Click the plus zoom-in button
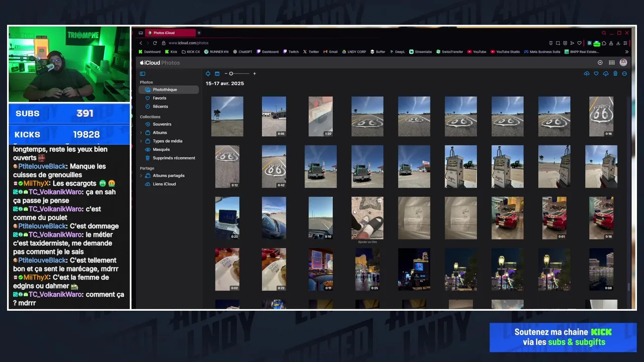644x362 pixels. (255, 73)
